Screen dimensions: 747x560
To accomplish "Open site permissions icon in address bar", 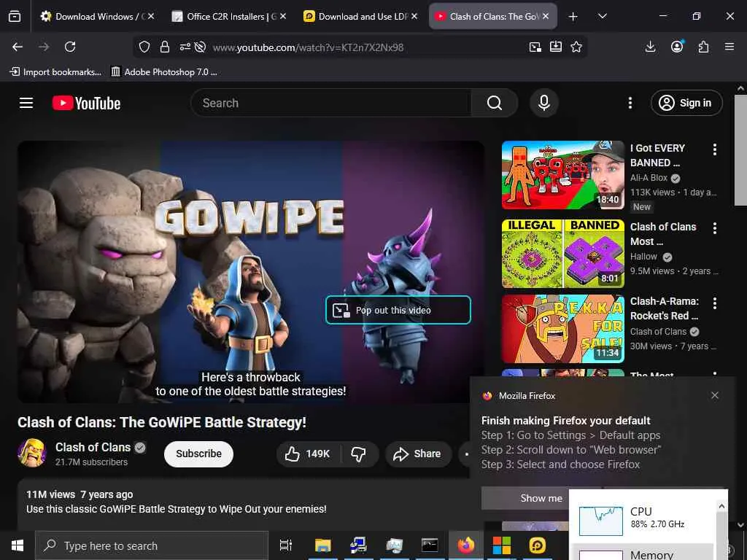I will click(x=185, y=47).
